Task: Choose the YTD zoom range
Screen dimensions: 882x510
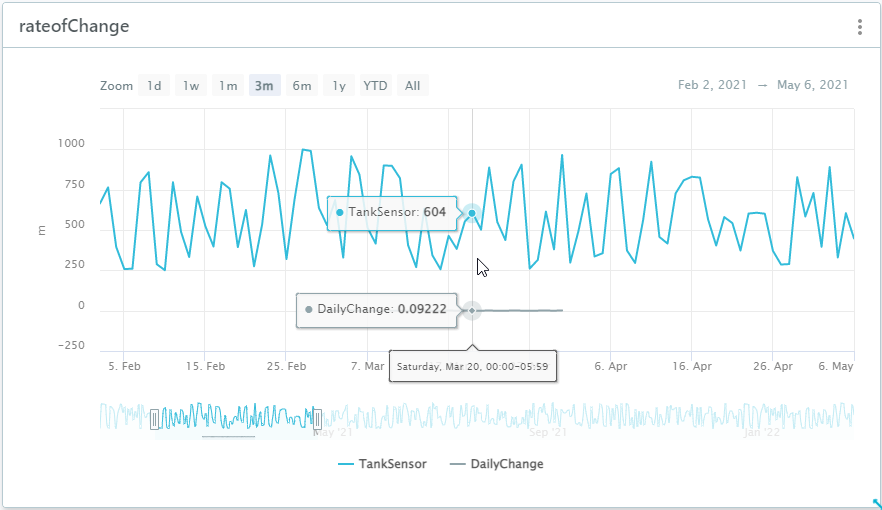Action: point(375,85)
